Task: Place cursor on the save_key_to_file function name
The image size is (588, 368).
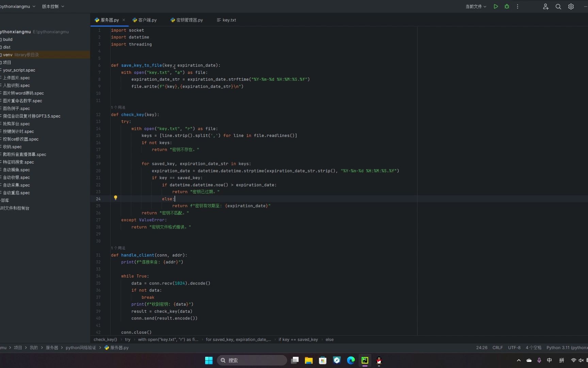Action: (x=142, y=65)
